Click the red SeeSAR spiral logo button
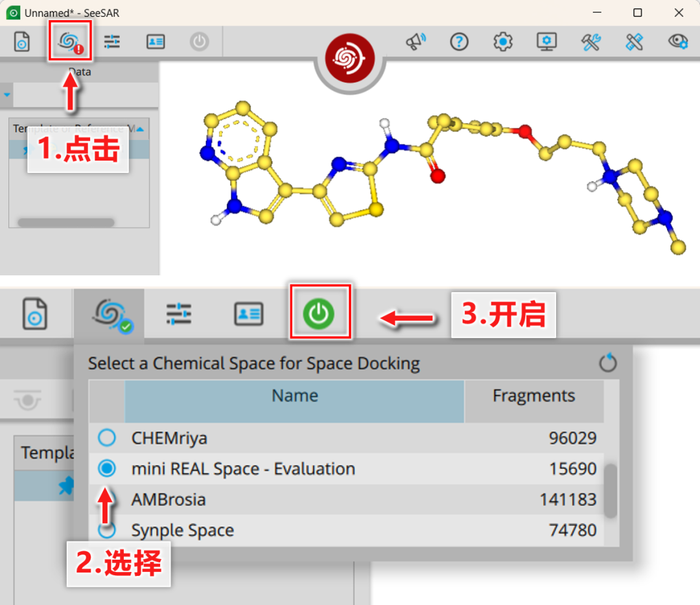 (x=349, y=58)
